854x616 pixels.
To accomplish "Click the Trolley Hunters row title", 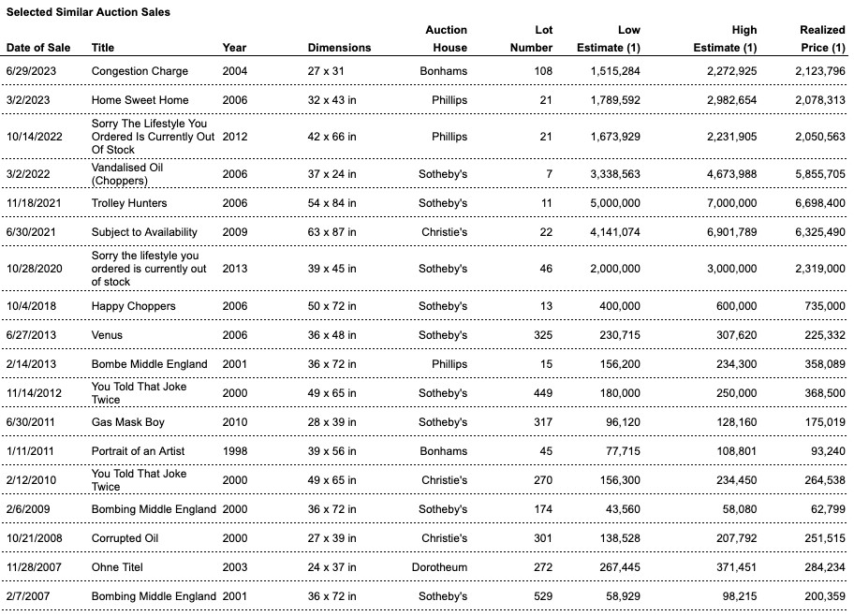I will (129, 203).
